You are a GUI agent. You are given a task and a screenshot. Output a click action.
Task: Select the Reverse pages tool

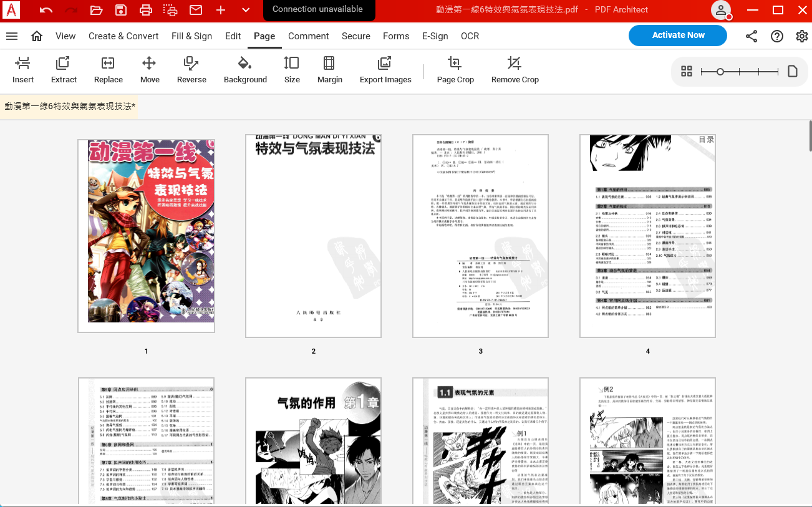191,70
